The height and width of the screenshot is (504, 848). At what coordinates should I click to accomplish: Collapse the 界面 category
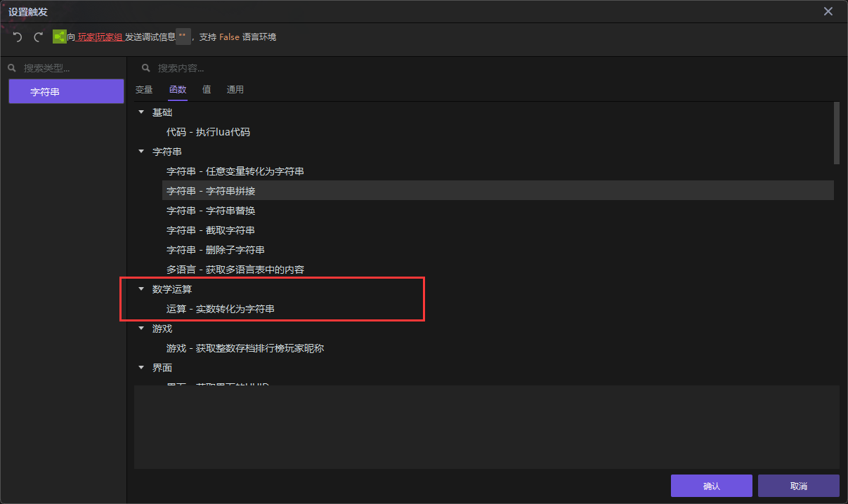141,368
